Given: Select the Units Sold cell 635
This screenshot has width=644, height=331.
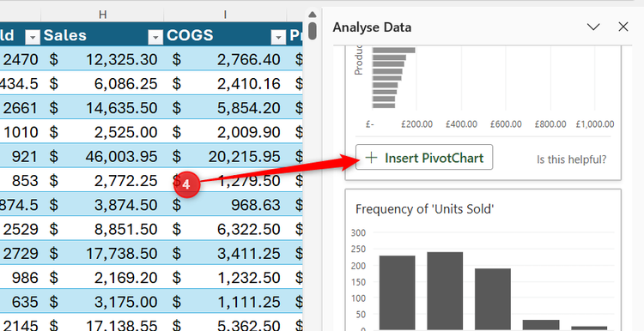Looking at the screenshot, I should pyautogui.click(x=20, y=302).
